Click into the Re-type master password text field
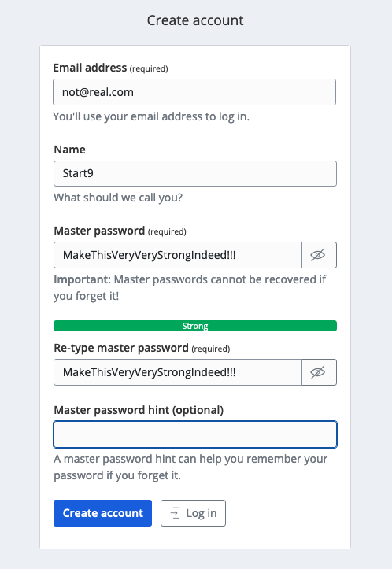392x569 pixels. (178, 372)
